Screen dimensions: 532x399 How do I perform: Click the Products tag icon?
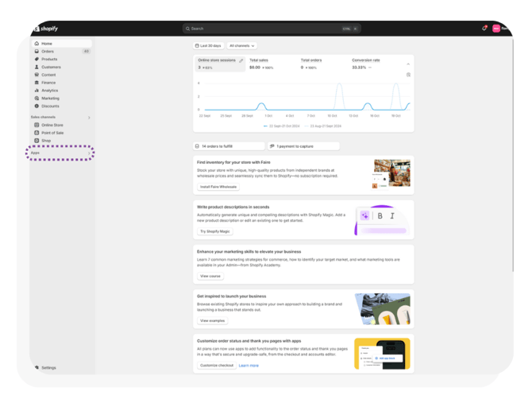37,60
